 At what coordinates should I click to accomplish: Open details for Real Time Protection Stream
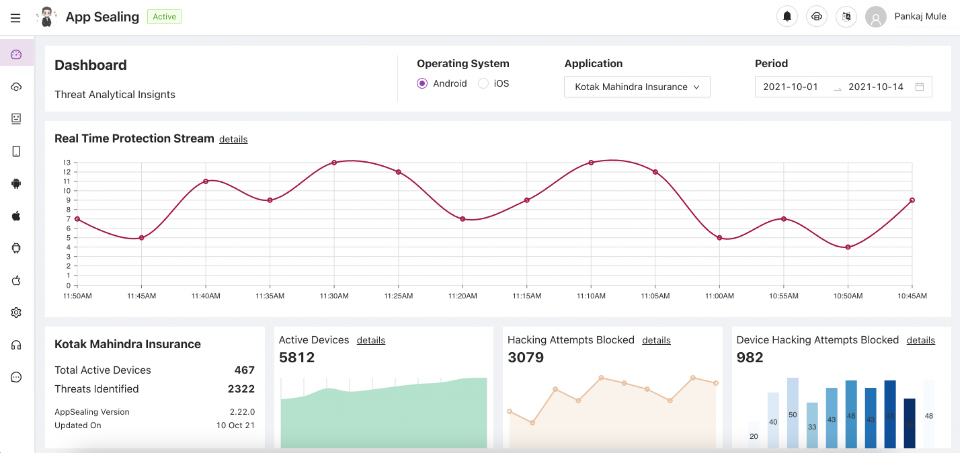tap(233, 139)
